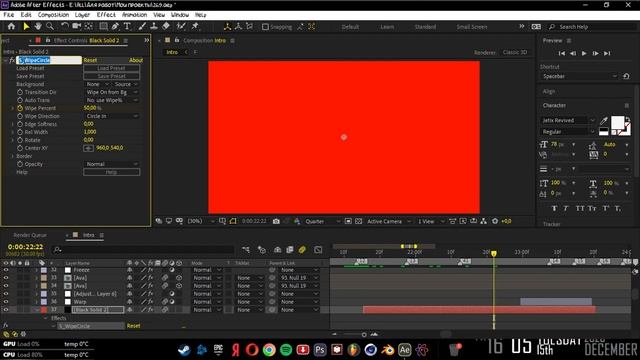Take a snapshot with the camera icon
The image size is (640, 360).
click(x=276, y=221)
